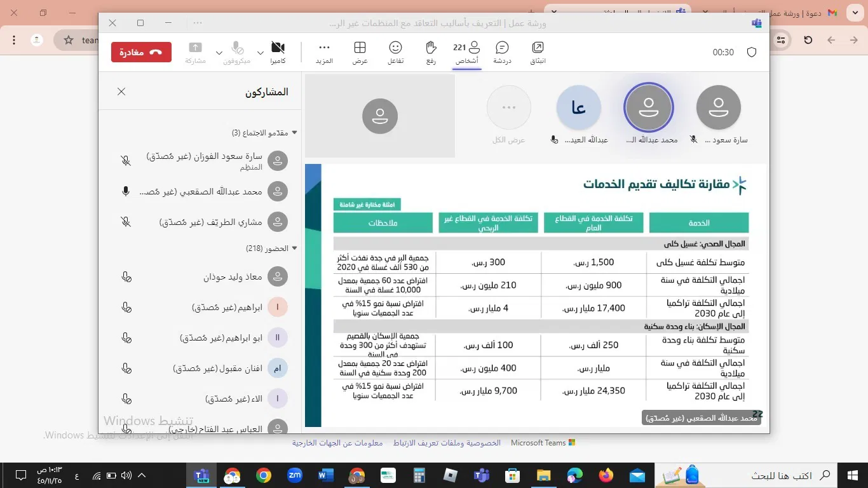Open title bar more options ellipsis
The image size is (868, 488).
[x=198, y=23]
